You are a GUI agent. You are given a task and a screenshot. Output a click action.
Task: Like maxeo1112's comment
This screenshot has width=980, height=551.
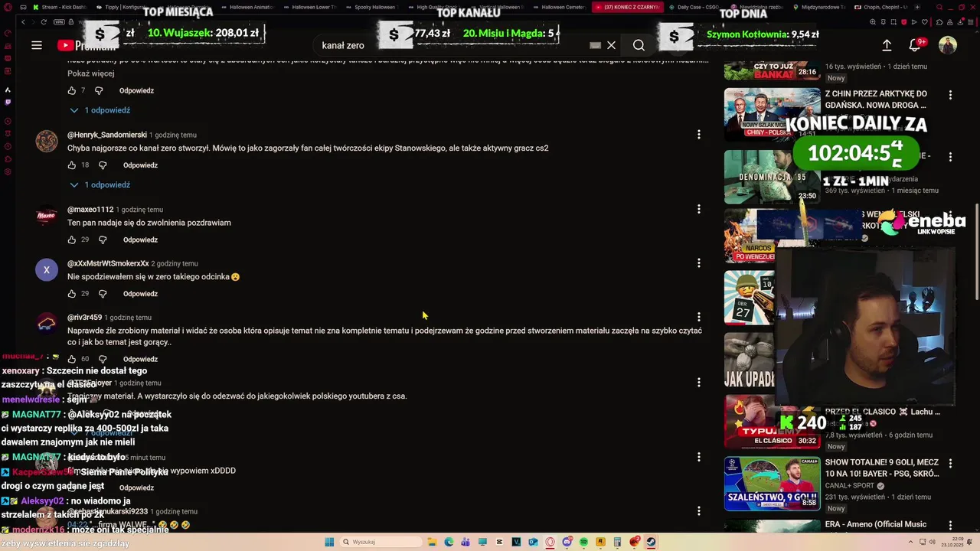[72, 240]
